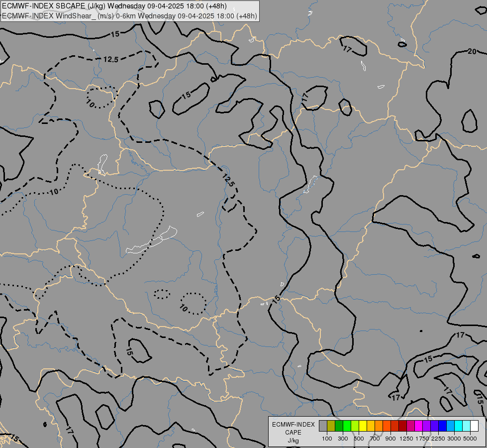The width and height of the screenshot is (487, 448).
Task: Click the contour label reading 20
Action: click(472, 51)
